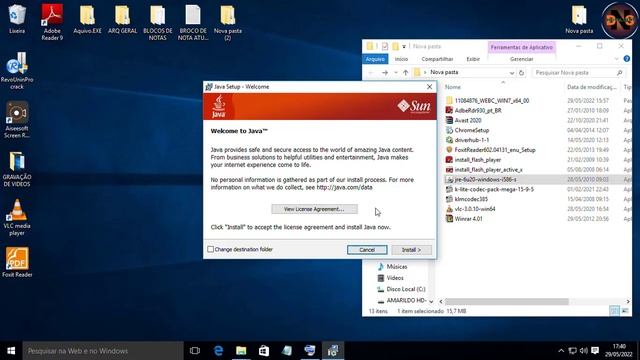Sort files by Nome column header
Image resolution: width=640 pixels, height=360 pixels.
click(x=453, y=87)
